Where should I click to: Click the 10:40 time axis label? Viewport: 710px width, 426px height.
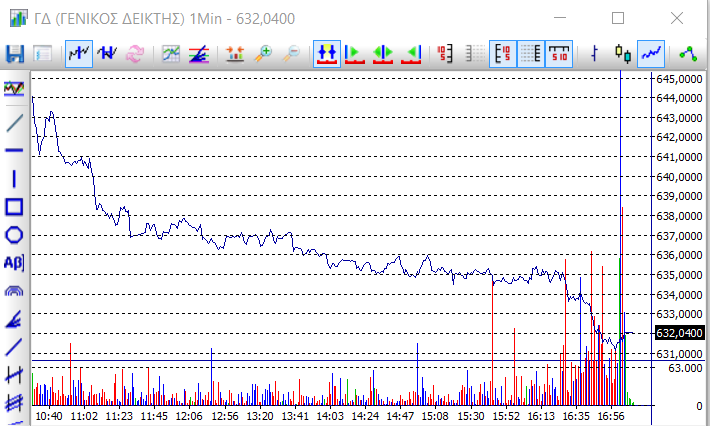(x=49, y=416)
